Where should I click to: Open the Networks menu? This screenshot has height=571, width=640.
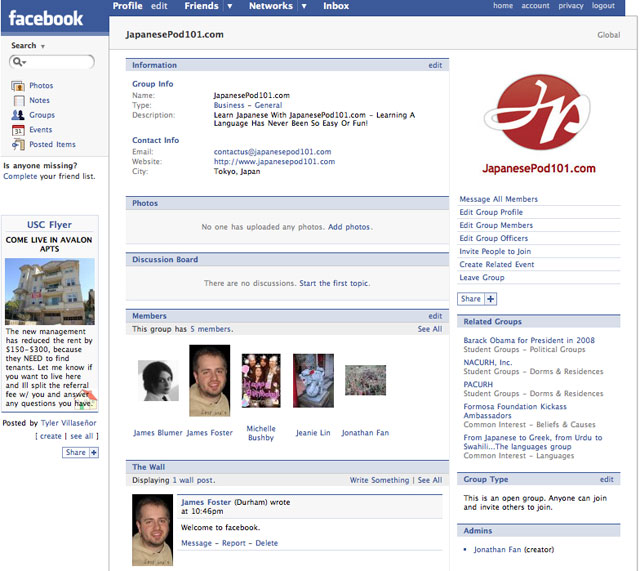point(271,6)
